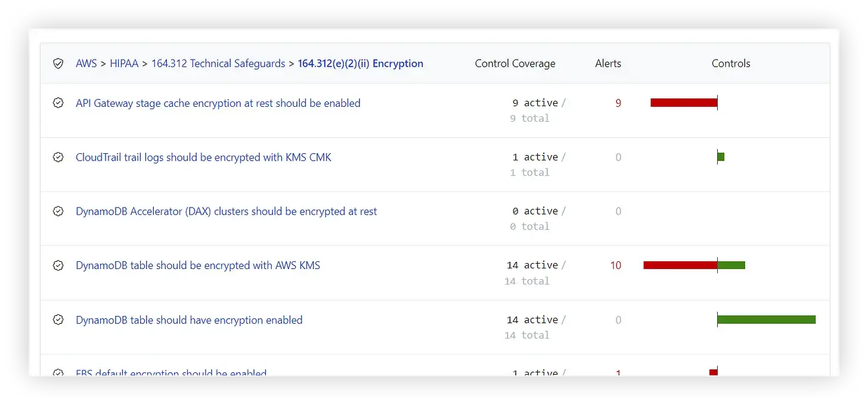
Task: Open DynamoDB table should have encryption enabled
Action: click(189, 320)
